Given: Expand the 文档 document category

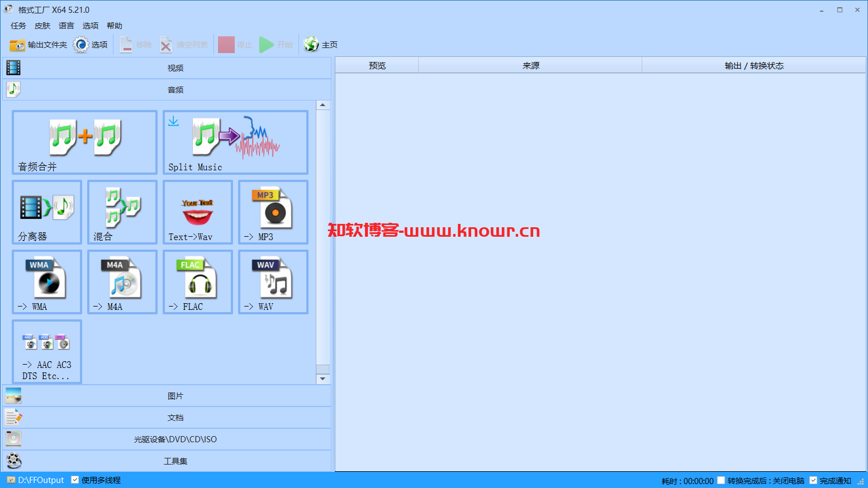Looking at the screenshot, I should [x=167, y=418].
